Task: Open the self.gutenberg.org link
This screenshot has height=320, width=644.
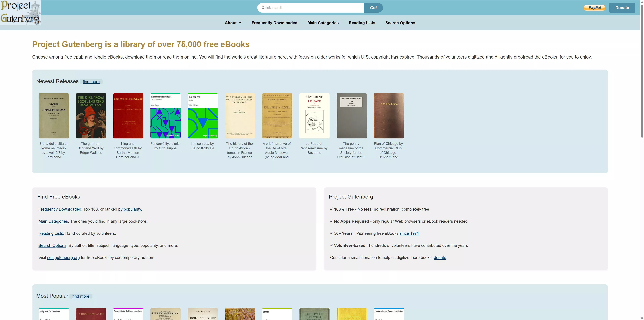Action: pos(63,257)
